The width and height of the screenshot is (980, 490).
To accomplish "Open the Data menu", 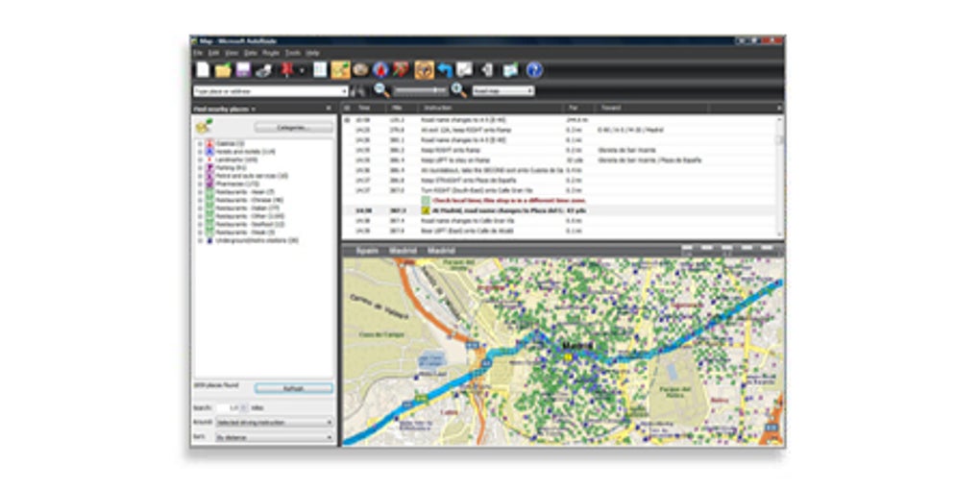I will click(x=250, y=53).
